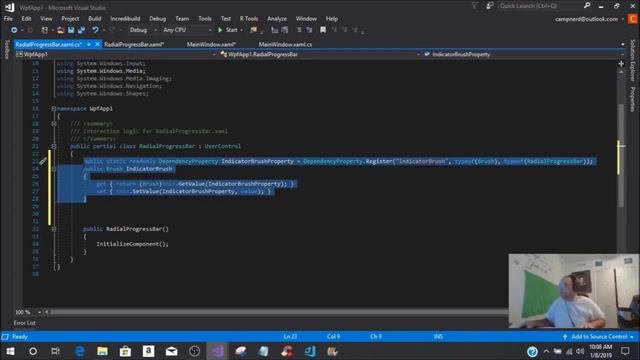Open the File menu
The width and height of the screenshot is (640, 360).
point(8,19)
